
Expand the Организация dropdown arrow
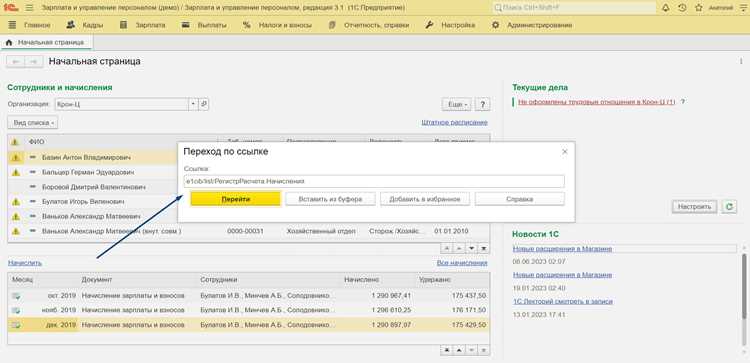[x=193, y=104]
